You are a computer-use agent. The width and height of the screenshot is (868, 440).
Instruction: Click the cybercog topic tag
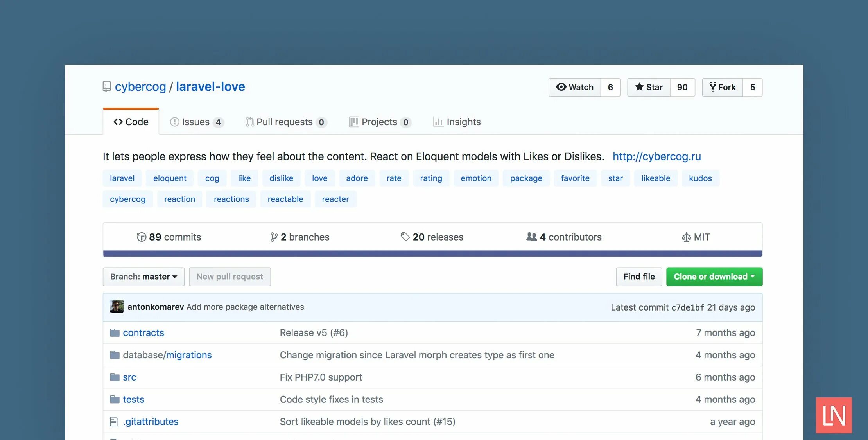[127, 199]
